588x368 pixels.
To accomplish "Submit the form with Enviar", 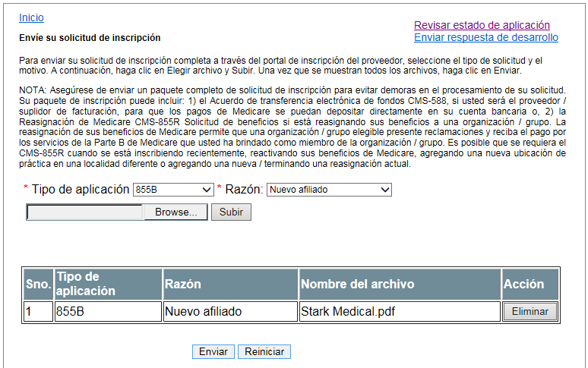I will (213, 352).
